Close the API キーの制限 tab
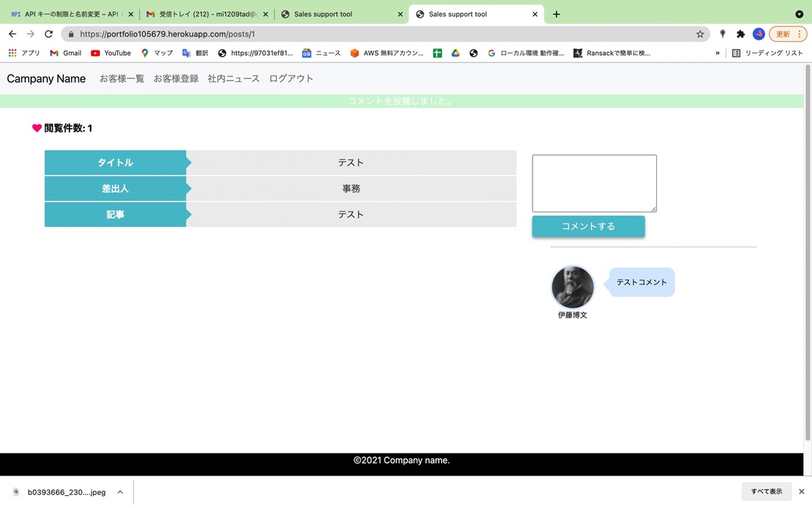 pyautogui.click(x=130, y=14)
